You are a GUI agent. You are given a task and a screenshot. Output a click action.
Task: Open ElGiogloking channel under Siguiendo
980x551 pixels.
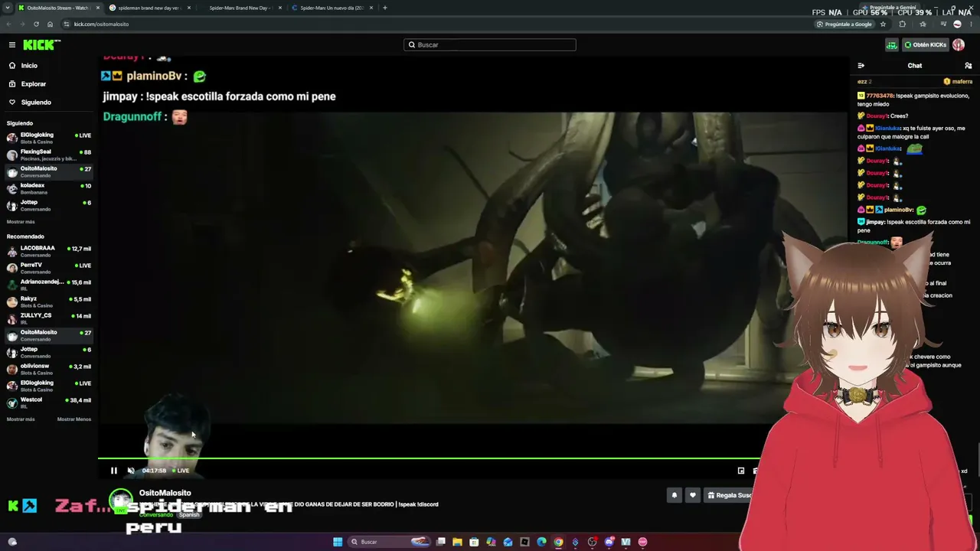(49, 138)
